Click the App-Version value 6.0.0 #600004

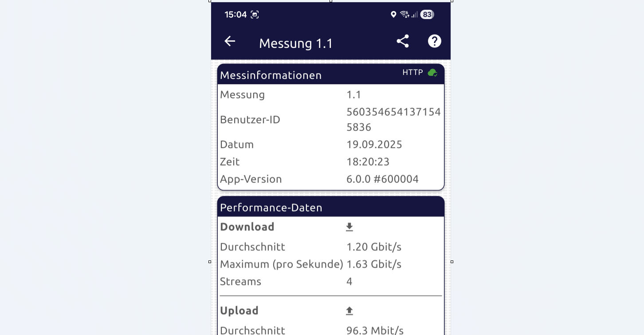click(382, 179)
